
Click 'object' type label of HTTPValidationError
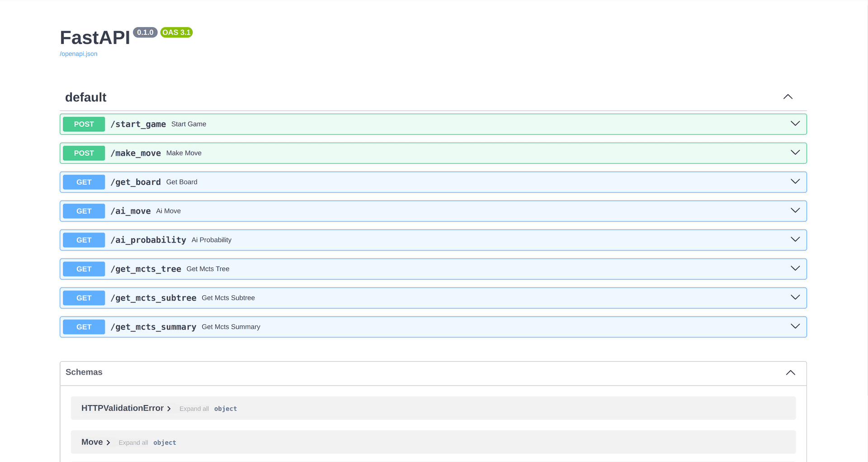tap(226, 409)
